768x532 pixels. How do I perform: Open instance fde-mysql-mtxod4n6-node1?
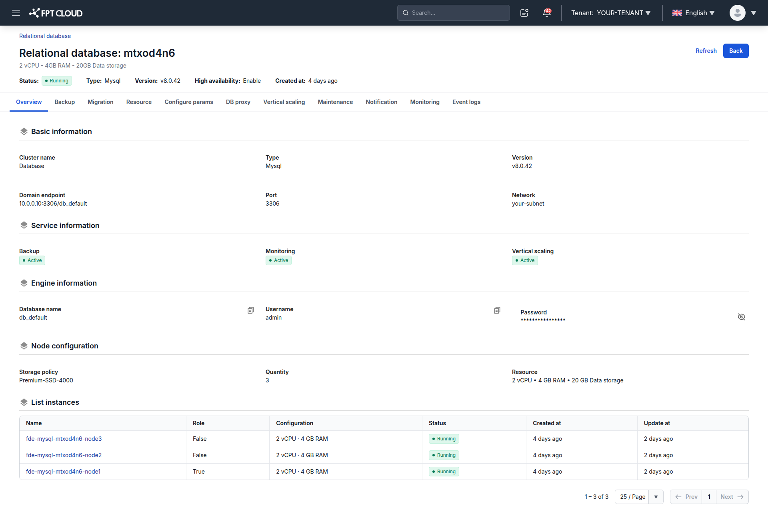coord(63,472)
